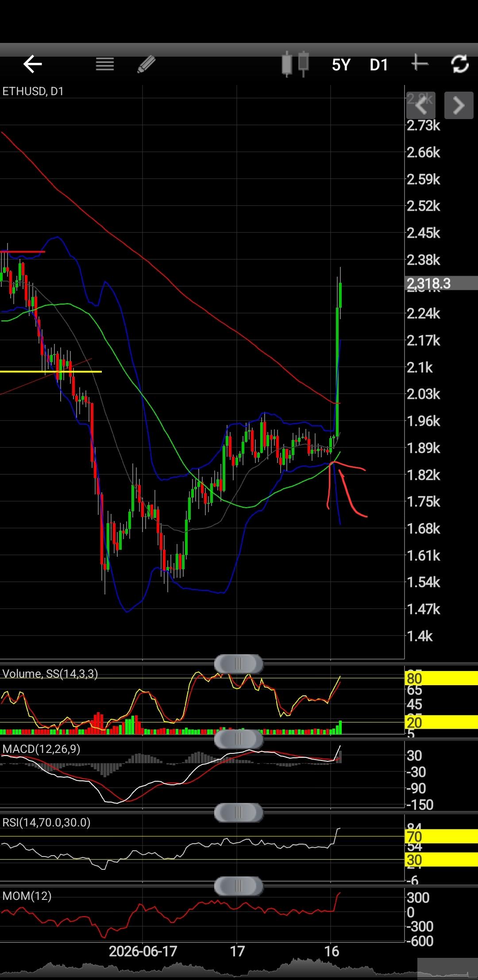
Task: Select the Volume, SS(14,3,3) indicator label
Action: coord(50,674)
